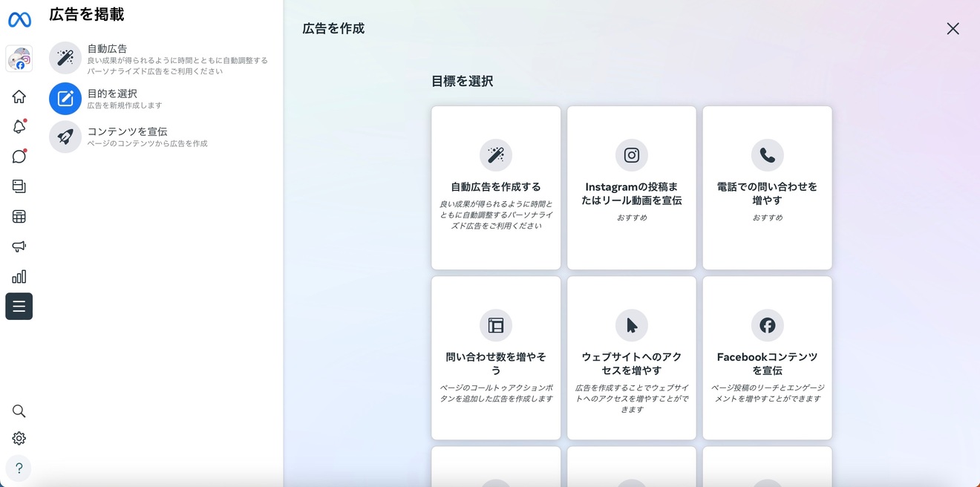Click the form layout icon in 問い合わせ card

click(496, 325)
